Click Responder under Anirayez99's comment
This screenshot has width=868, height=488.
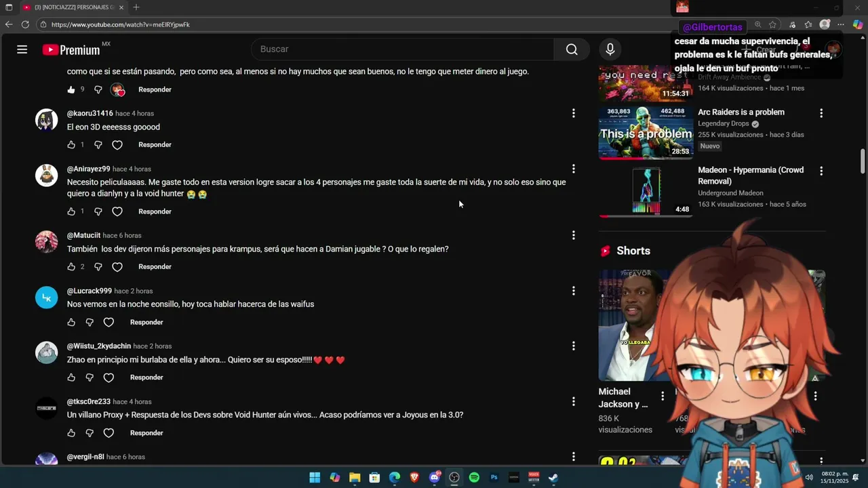click(x=155, y=211)
